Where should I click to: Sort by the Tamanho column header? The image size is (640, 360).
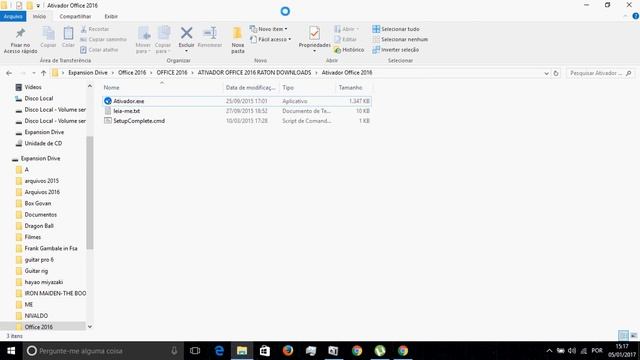[x=353, y=87]
